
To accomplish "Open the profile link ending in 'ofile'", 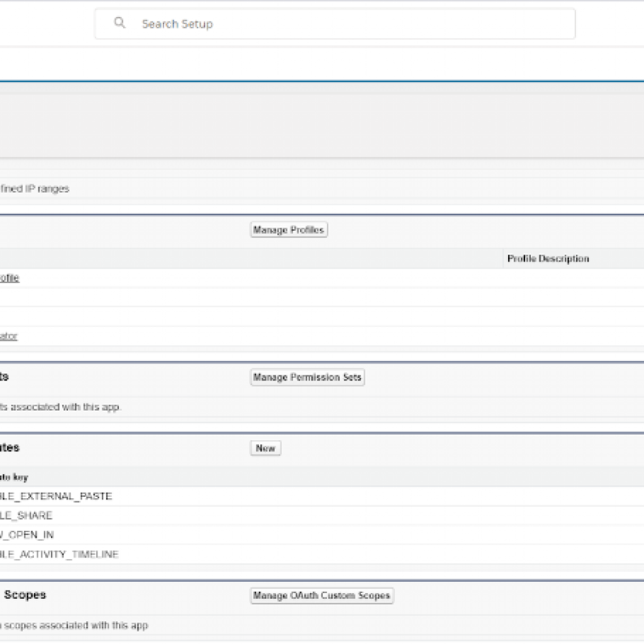I will point(9,278).
